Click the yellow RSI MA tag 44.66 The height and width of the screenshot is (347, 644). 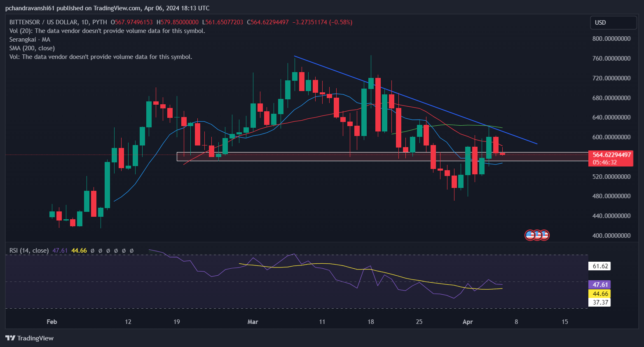point(600,294)
